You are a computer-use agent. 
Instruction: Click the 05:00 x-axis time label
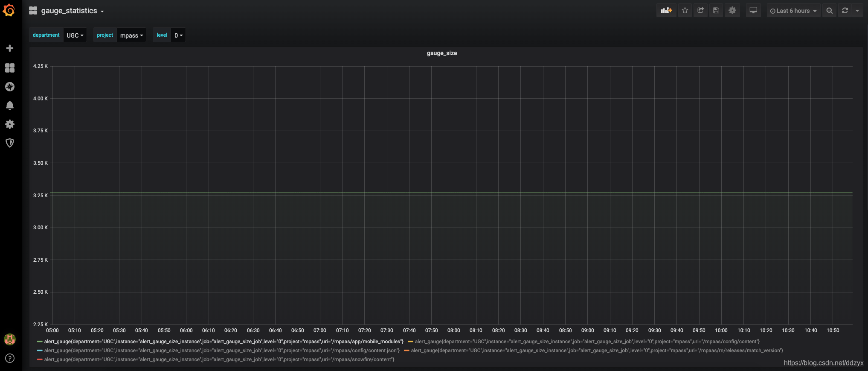[x=52, y=330]
